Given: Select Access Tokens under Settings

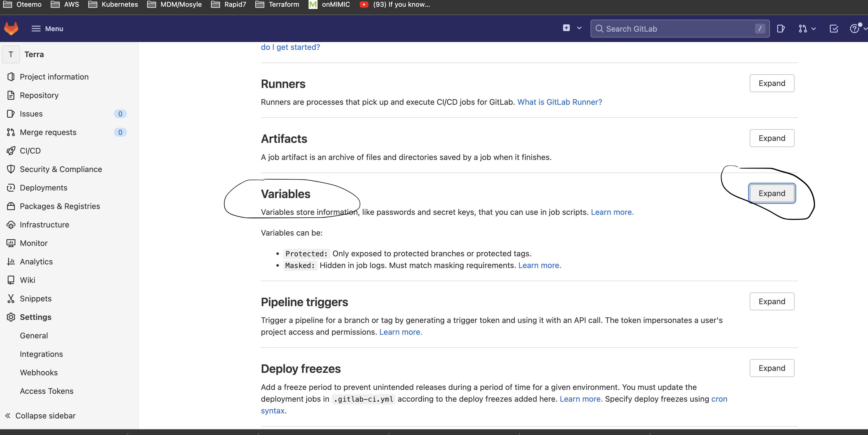Looking at the screenshot, I should click(x=47, y=391).
